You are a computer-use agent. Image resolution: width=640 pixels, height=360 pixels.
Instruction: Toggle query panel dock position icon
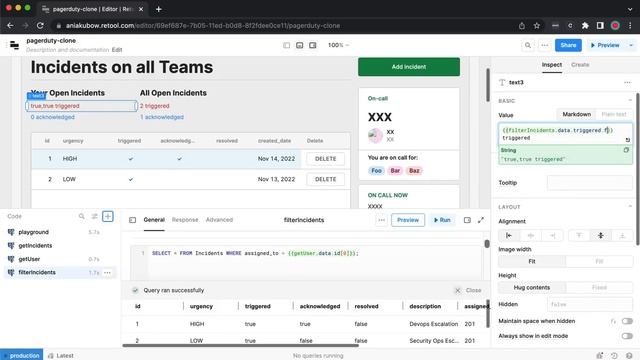pyautogui.click(x=467, y=220)
